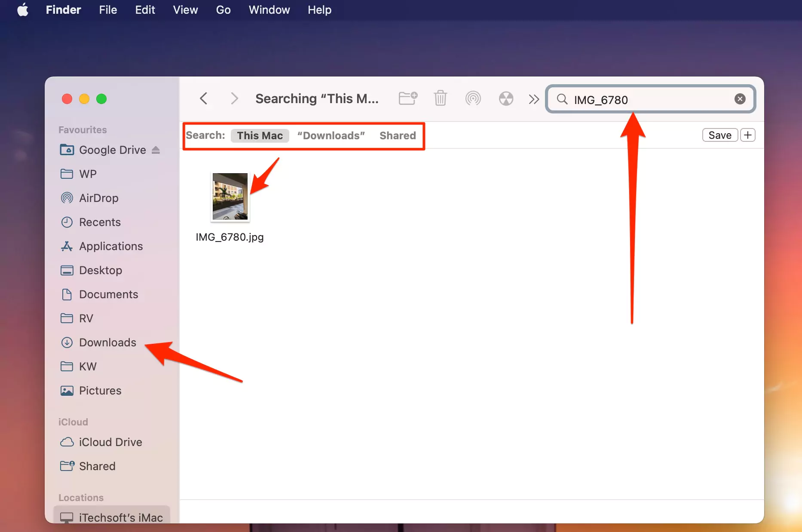Set search scope to "Downloads"
Viewport: 802px width, 532px height.
tap(331, 135)
